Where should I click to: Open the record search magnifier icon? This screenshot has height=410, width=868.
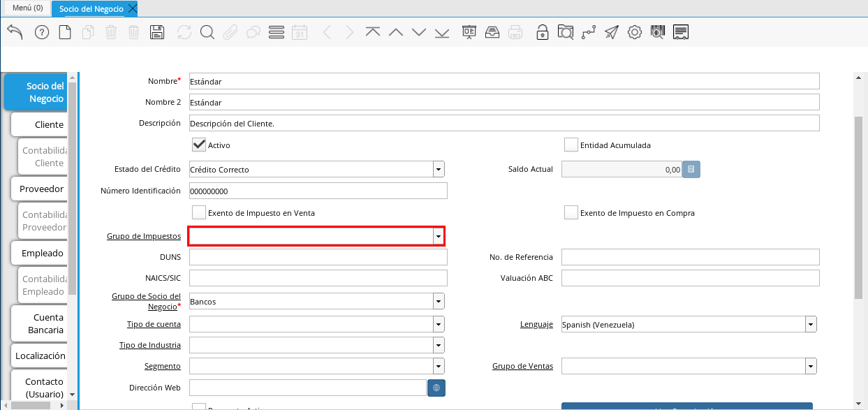207,32
